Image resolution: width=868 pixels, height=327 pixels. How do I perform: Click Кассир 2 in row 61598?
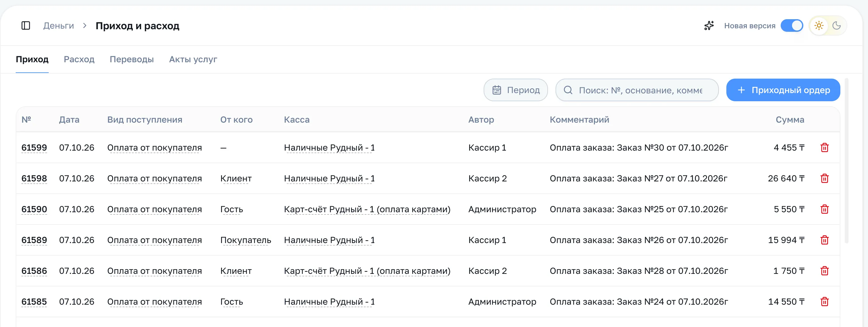tap(487, 178)
